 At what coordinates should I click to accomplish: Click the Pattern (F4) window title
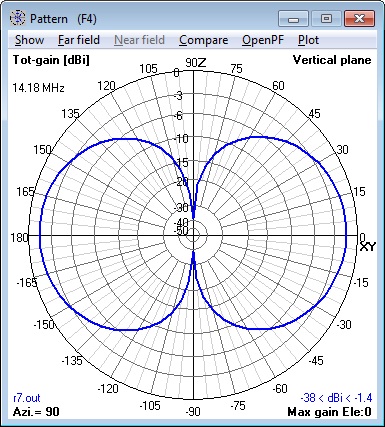[63, 19]
